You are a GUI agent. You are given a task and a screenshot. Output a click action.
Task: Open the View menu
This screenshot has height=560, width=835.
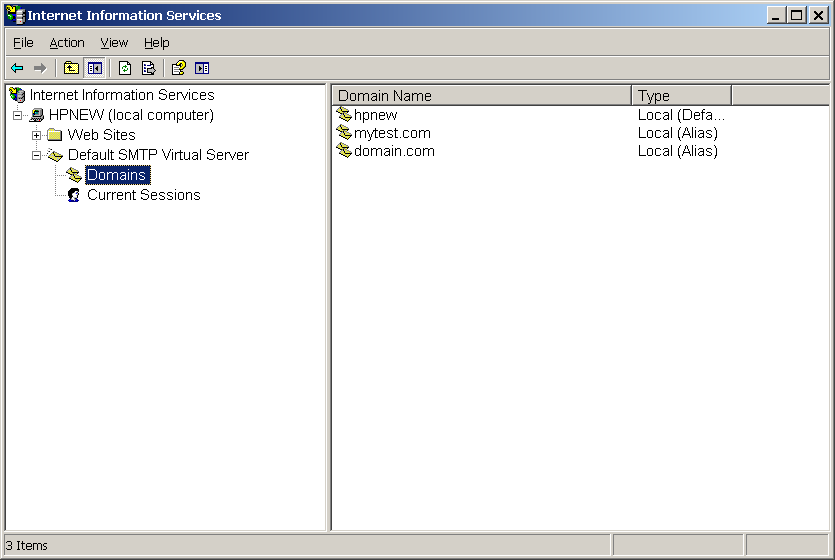(x=114, y=43)
